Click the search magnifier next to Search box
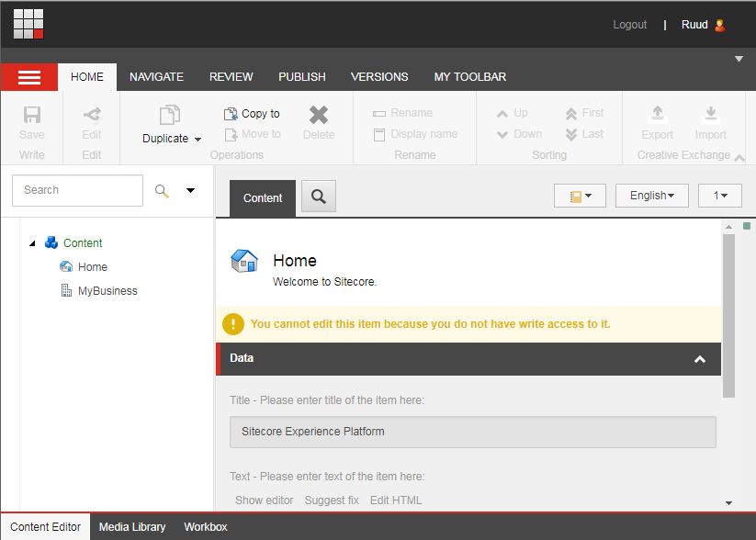The height and width of the screenshot is (540, 756). tap(162, 191)
